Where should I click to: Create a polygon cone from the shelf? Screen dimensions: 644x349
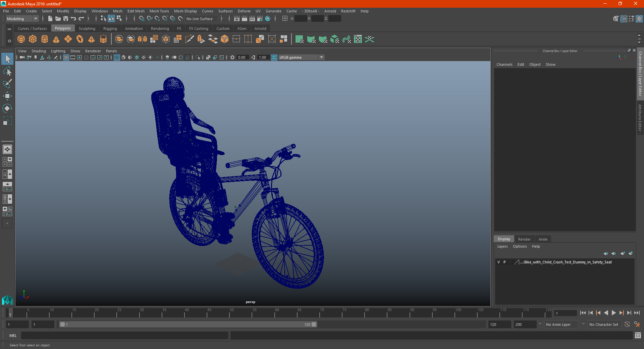pos(56,39)
